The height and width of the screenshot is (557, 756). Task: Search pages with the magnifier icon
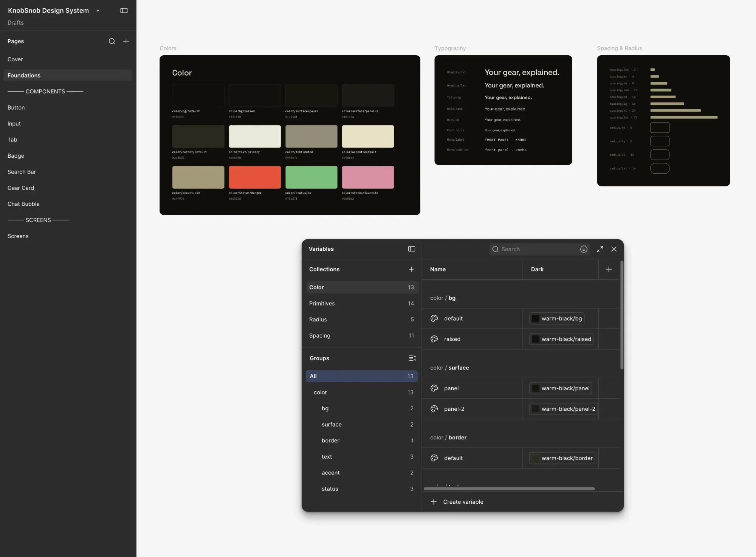(112, 41)
